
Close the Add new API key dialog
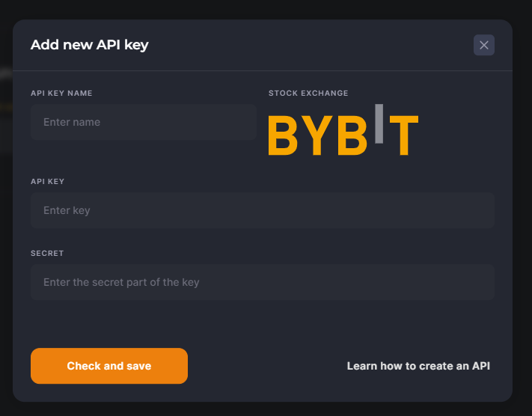[x=484, y=45]
